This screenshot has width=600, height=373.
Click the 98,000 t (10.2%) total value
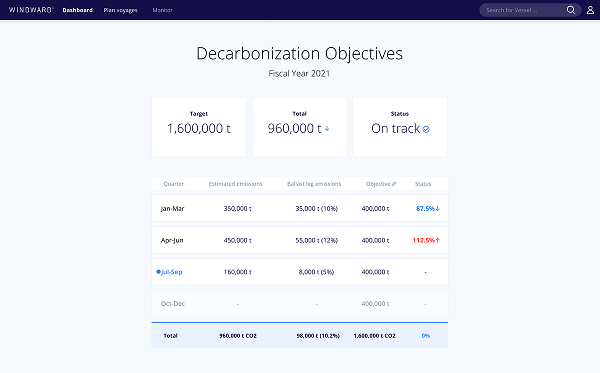318,336
